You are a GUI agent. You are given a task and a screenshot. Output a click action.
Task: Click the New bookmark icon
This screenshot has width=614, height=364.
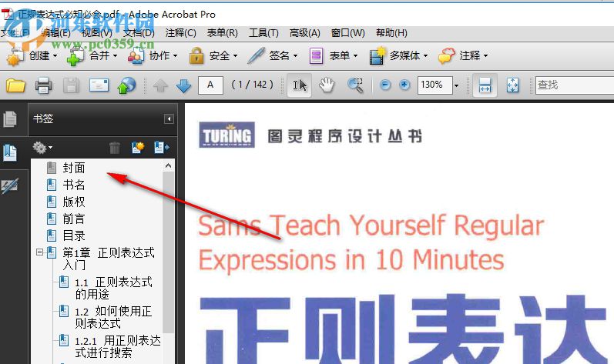[138, 148]
